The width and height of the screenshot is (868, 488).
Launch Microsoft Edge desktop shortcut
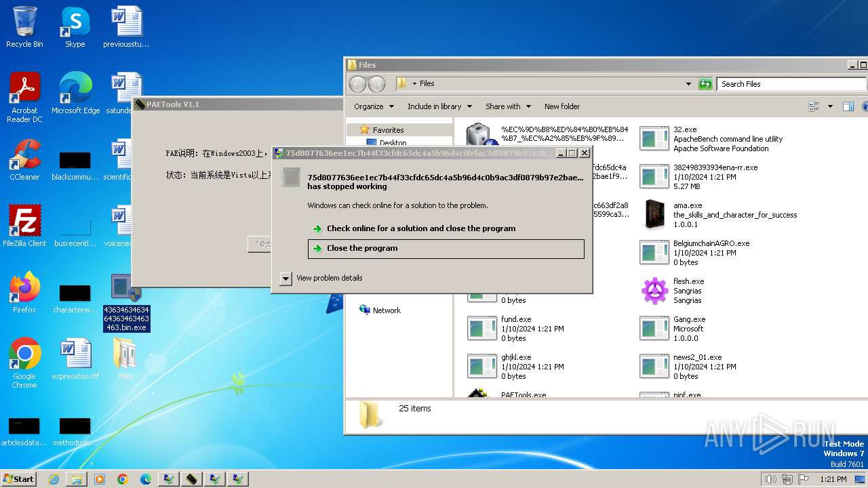tap(75, 94)
